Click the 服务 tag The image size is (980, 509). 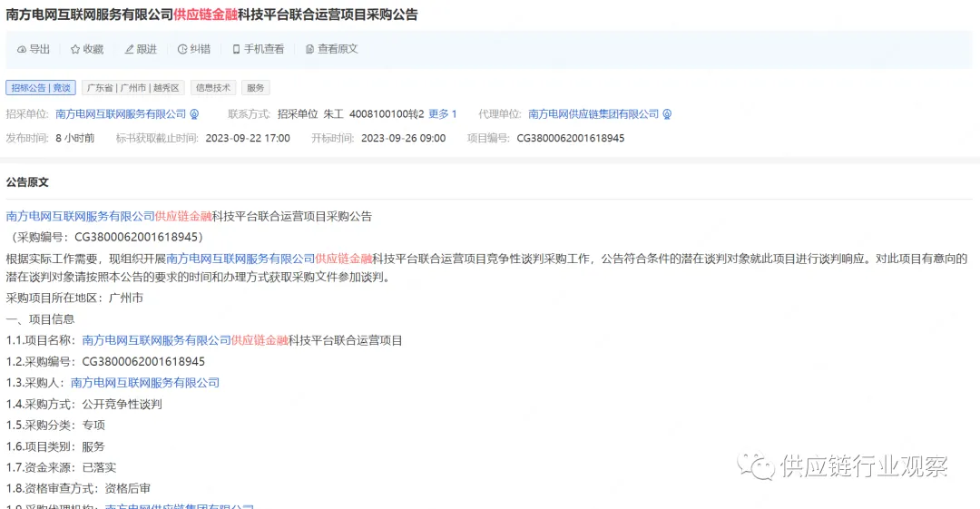(256, 87)
